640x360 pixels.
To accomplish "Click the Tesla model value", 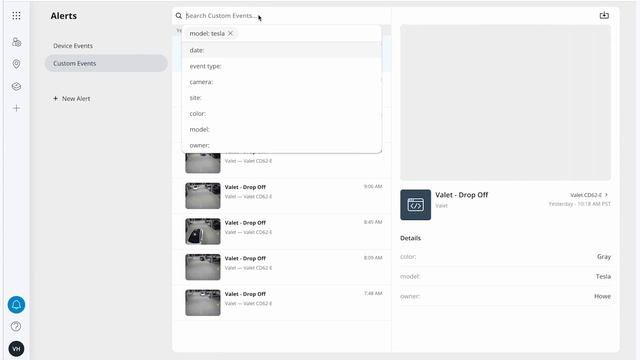I will click(x=603, y=276).
